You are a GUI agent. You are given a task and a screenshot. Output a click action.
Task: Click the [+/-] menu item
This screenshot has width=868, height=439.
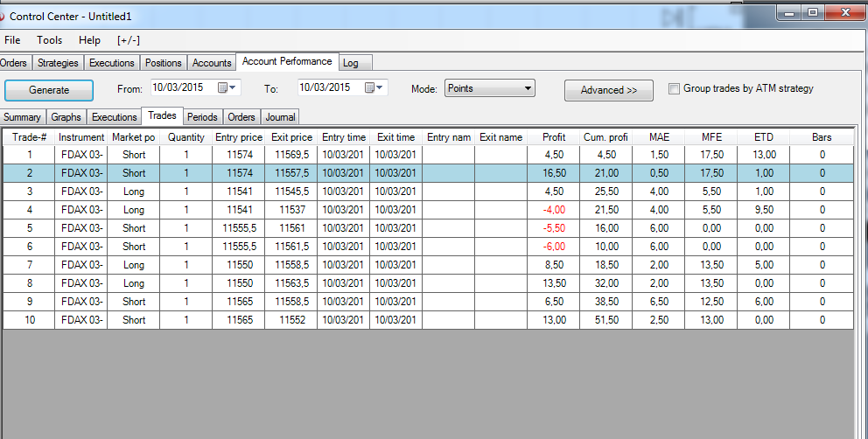pyautogui.click(x=128, y=40)
